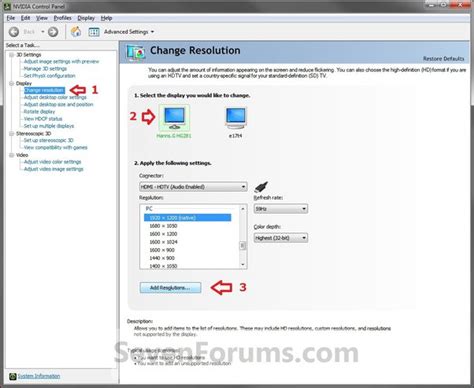Click Restore Defaults link
Viewport: 474px width, 388px height.
coord(444,59)
